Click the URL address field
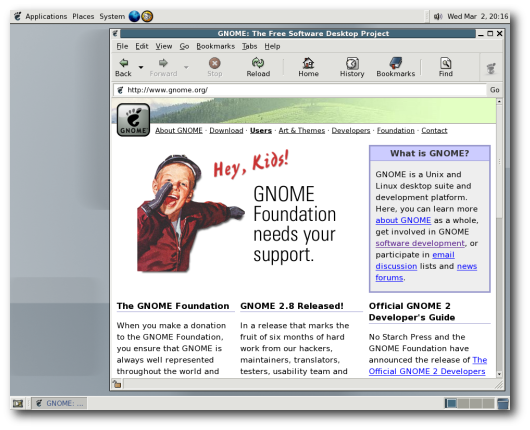530x430 pixels. (300, 90)
